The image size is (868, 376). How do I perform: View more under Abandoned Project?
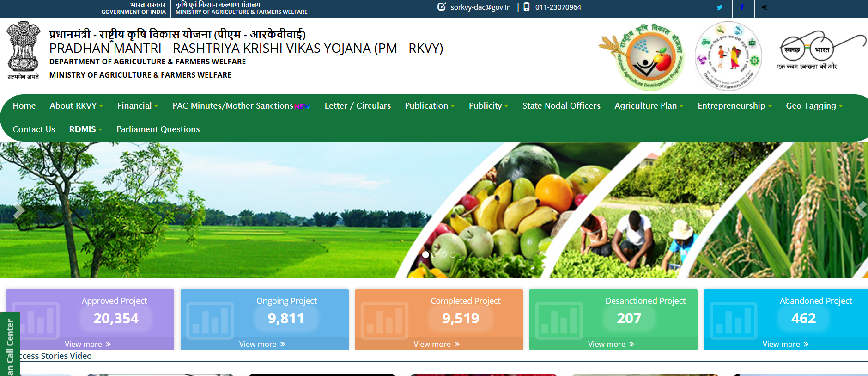786,344
